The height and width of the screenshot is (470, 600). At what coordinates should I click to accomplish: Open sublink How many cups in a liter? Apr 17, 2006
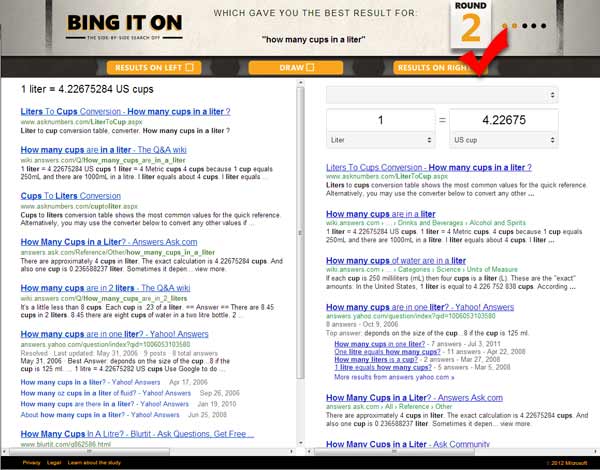pos(90,382)
